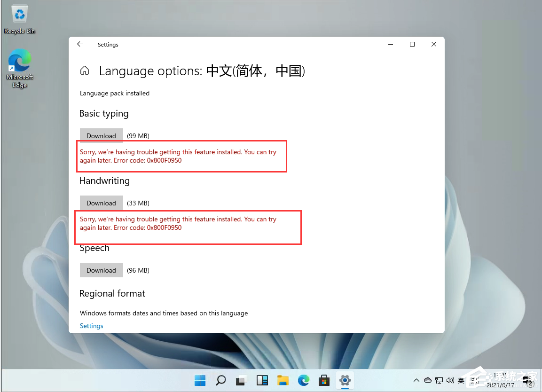Click the Search icon on the taskbar

[220, 380]
